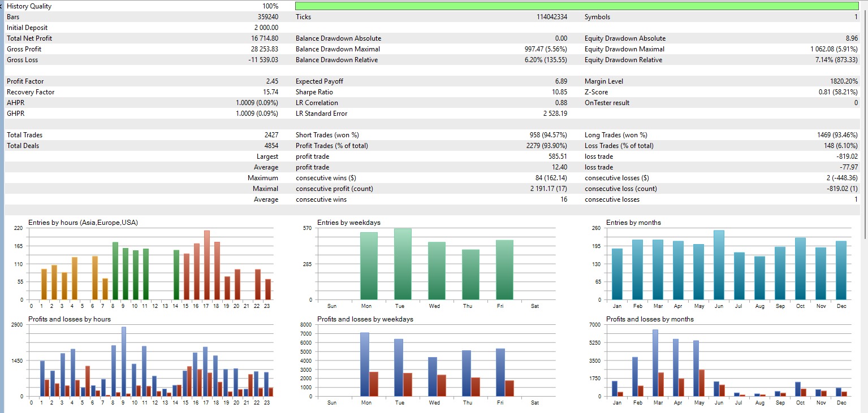Click the Entries by hours (Asia,Europe,USA) chart title
The width and height of the screenshot is (868, 413).
83,223
